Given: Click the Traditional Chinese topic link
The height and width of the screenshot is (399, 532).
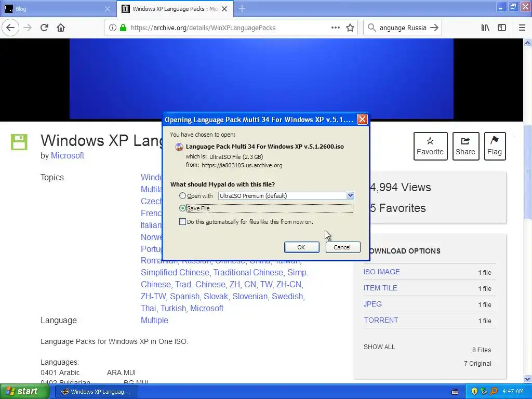Looking at the screenshot, I should coord(248,272).
